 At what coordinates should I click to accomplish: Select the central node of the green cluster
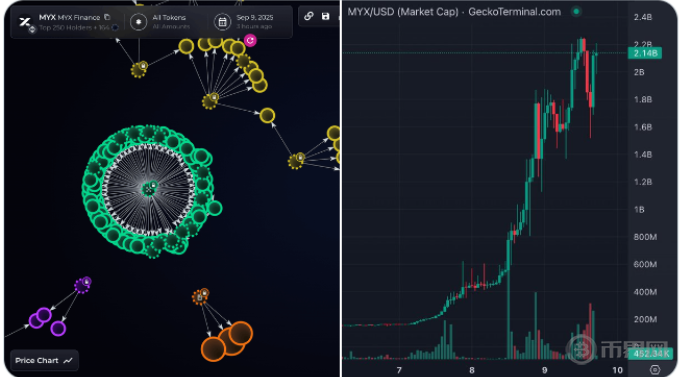[149, 189]
